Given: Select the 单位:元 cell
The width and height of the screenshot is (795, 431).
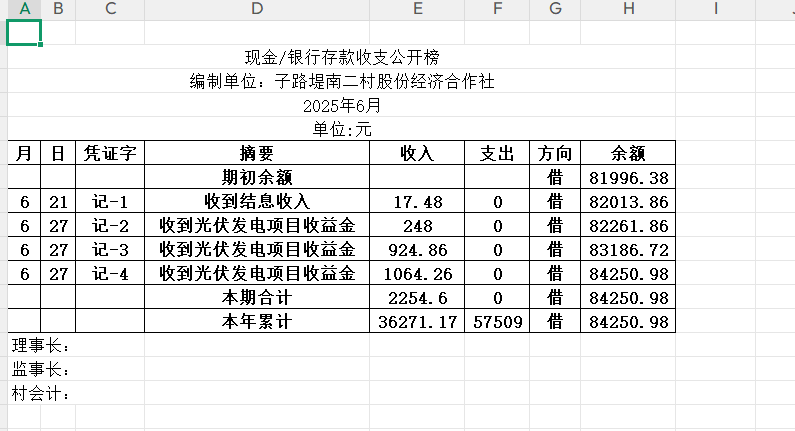Looking at the screenshot, I should click(x=342, y=129).
